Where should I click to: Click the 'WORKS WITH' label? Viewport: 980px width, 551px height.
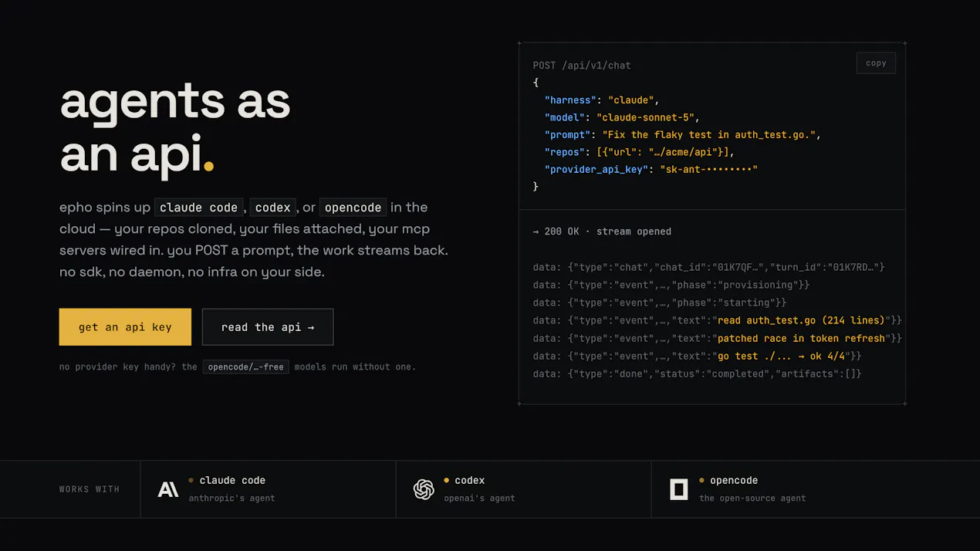click(90, 489)
